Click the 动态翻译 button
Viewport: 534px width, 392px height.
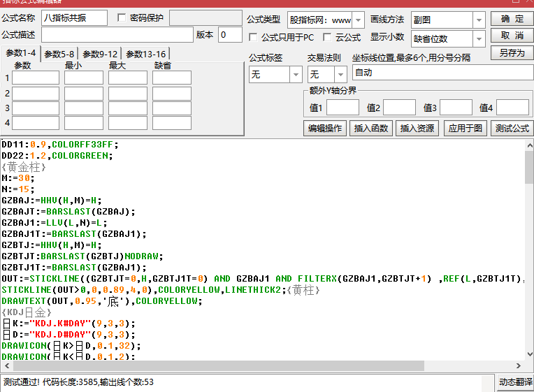tap(515, 382)
